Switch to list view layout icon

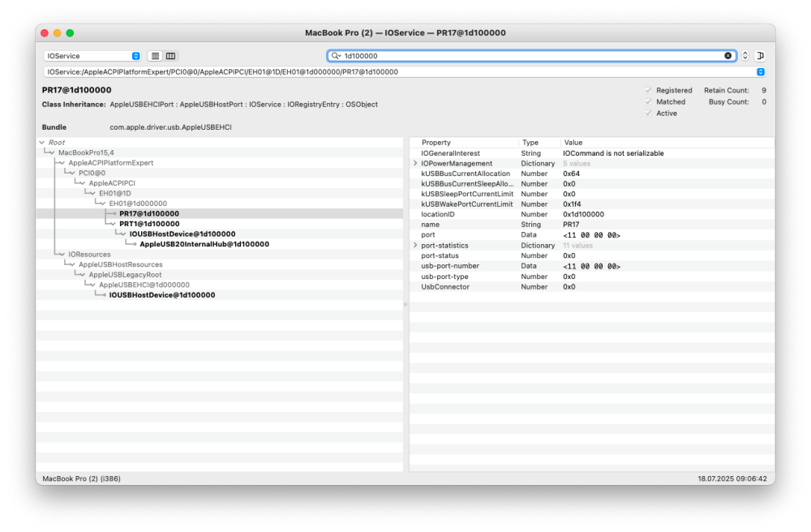155,56
